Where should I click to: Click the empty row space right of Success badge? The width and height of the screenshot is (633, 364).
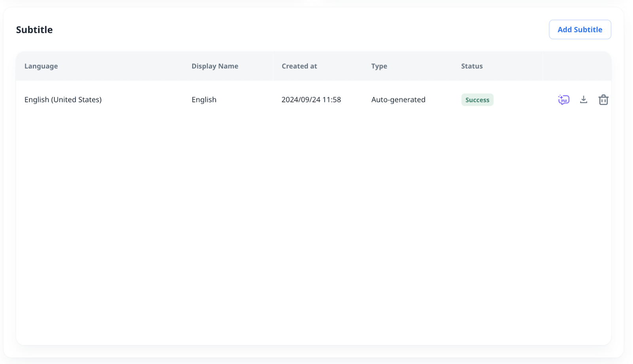(517, 100)
